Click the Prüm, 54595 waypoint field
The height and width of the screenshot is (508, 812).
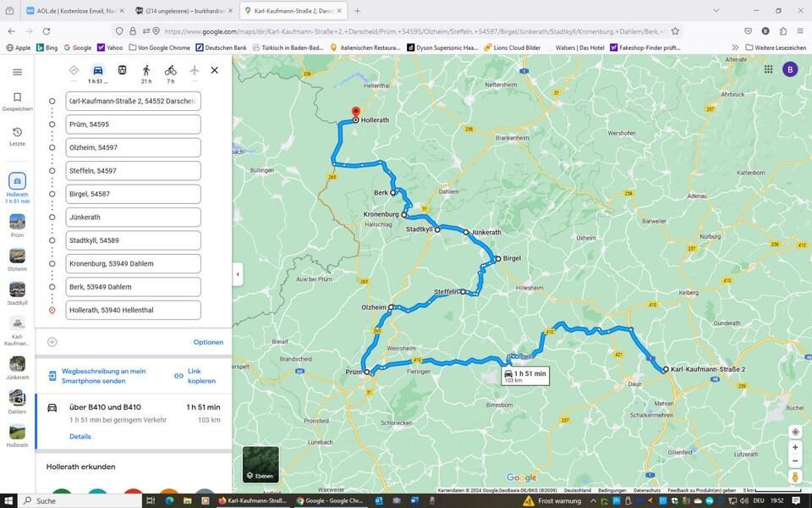[x=133, y=124]
